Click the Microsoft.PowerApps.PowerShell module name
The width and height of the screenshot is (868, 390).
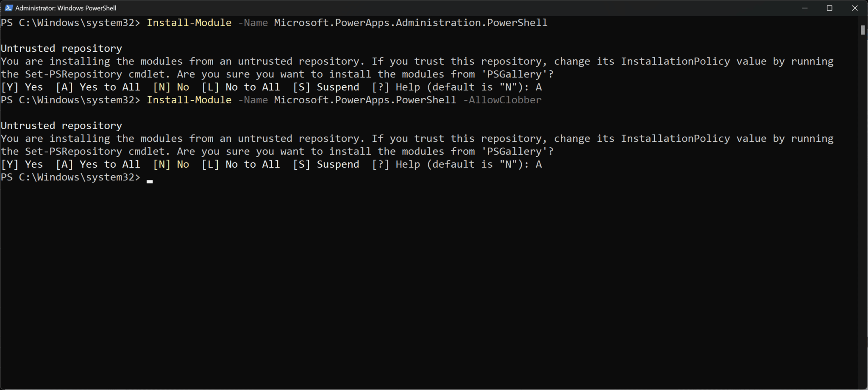coord(364,100)
